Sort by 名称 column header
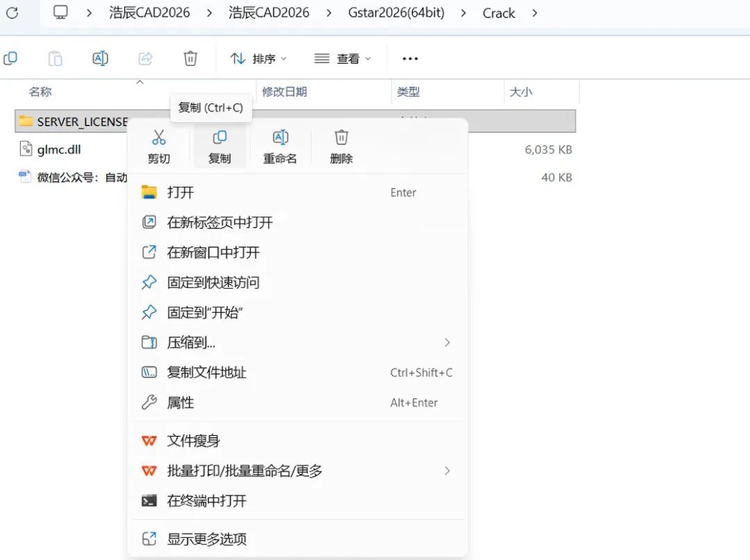This screenshot has width=750, height=560. click(40, 92)
